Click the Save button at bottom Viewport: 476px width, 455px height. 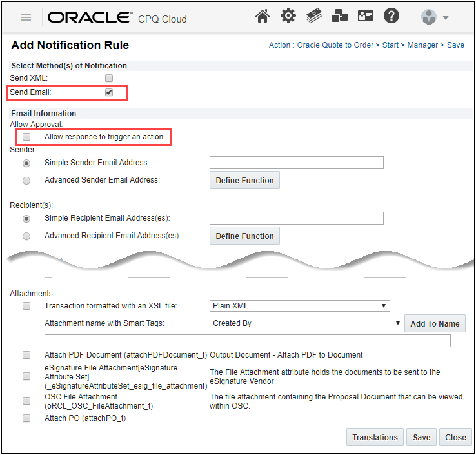421,437
